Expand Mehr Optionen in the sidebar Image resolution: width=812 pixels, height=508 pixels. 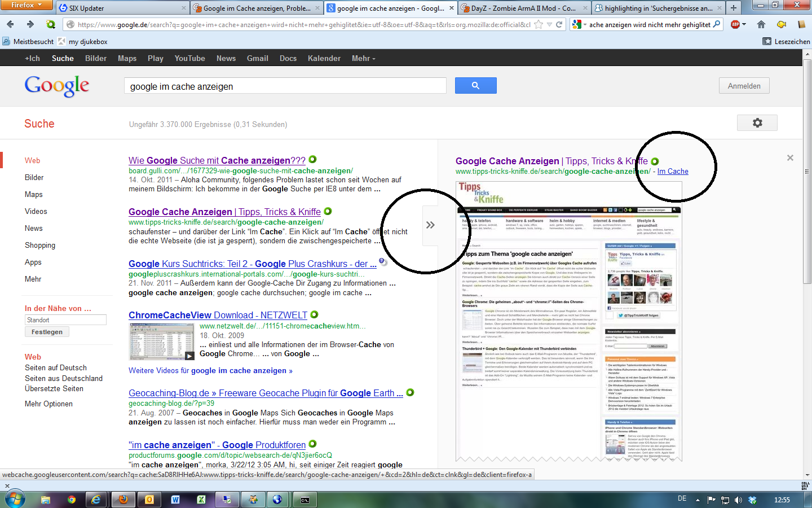point(48,404)
